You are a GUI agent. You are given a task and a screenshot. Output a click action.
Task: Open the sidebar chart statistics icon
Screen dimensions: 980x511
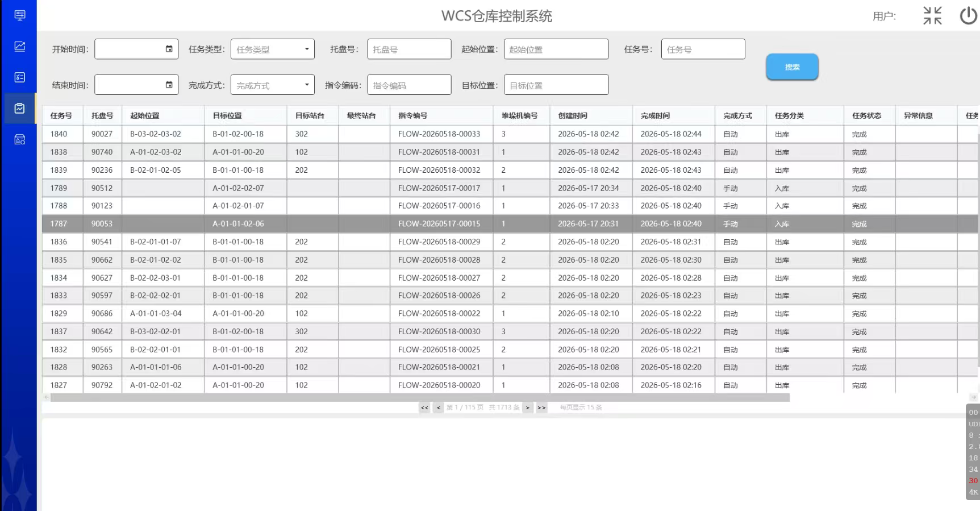20,46
